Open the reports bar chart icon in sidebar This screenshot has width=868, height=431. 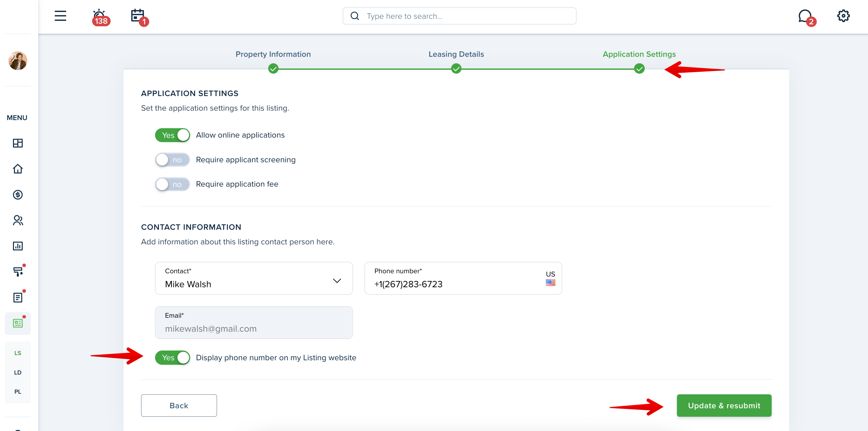(x=18, y=246)
